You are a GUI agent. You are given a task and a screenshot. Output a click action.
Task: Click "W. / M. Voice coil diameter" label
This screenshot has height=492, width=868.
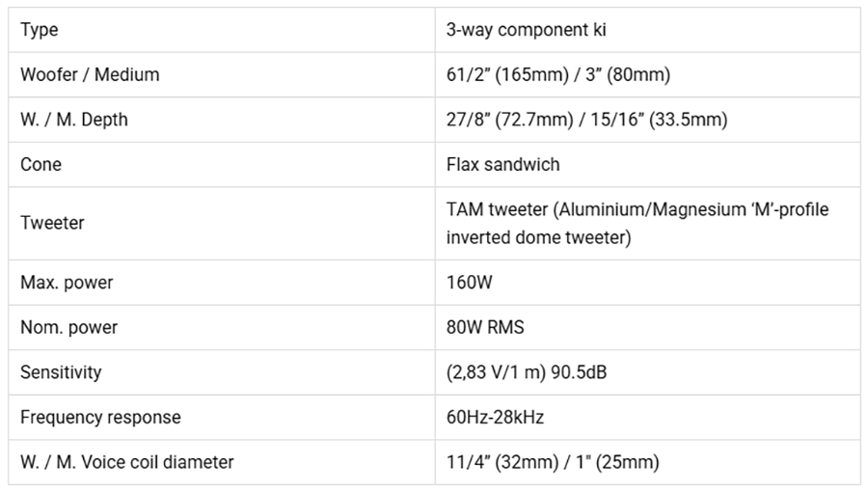126,462
